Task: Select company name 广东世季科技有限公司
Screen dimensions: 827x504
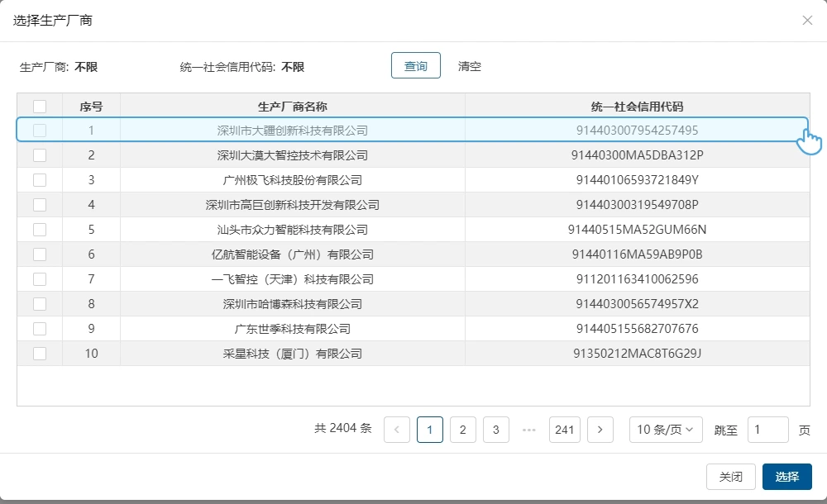Action: coord(293,329)
